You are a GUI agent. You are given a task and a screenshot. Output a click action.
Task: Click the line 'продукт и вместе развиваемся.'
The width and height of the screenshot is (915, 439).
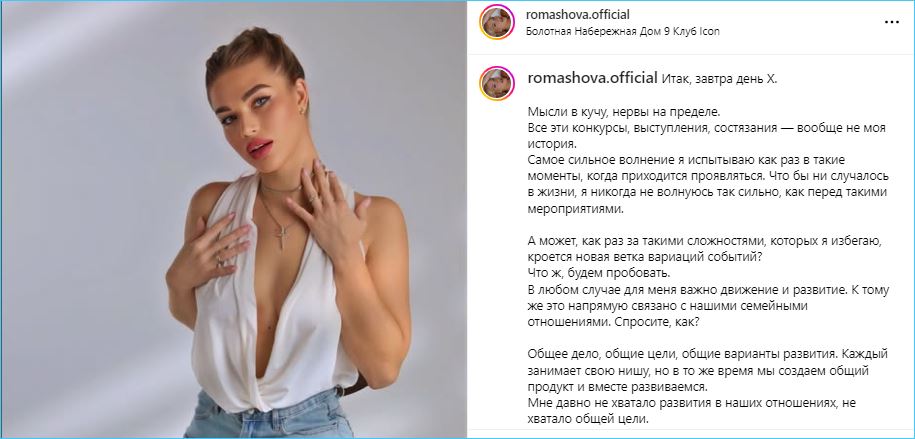tap(617, 386)
